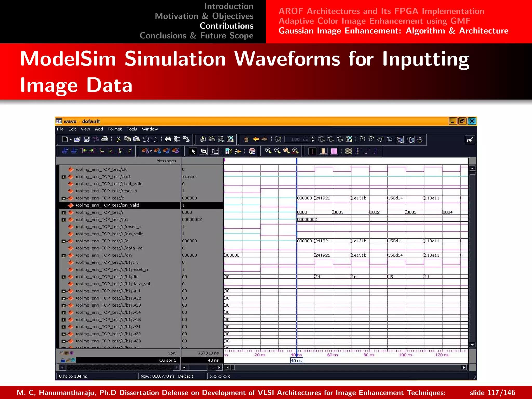
Task: Click the run length stepper up arrow
Action: point(313,138)
